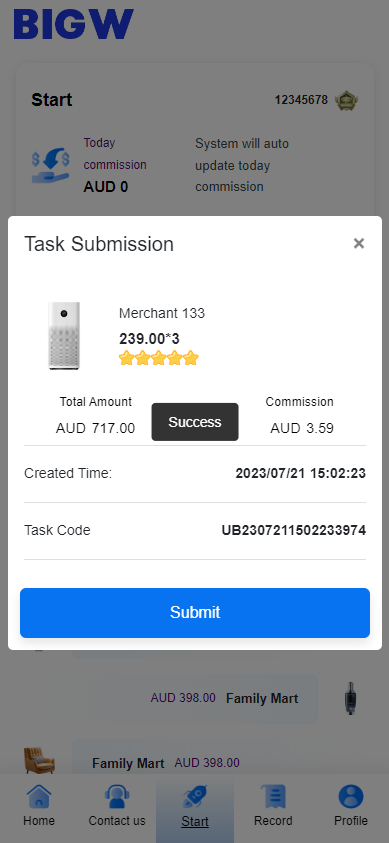
Task: Click the air purifier product image
Action: (64, 335)
